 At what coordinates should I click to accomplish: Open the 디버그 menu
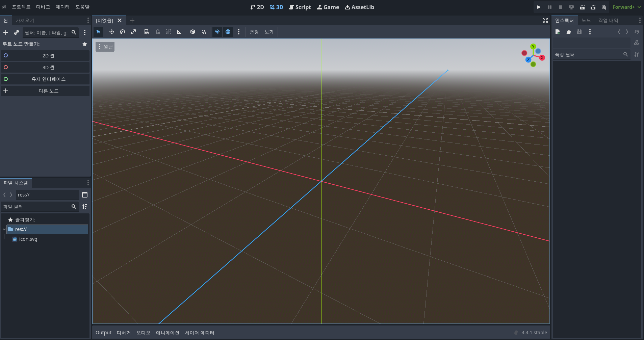point(43,7)
